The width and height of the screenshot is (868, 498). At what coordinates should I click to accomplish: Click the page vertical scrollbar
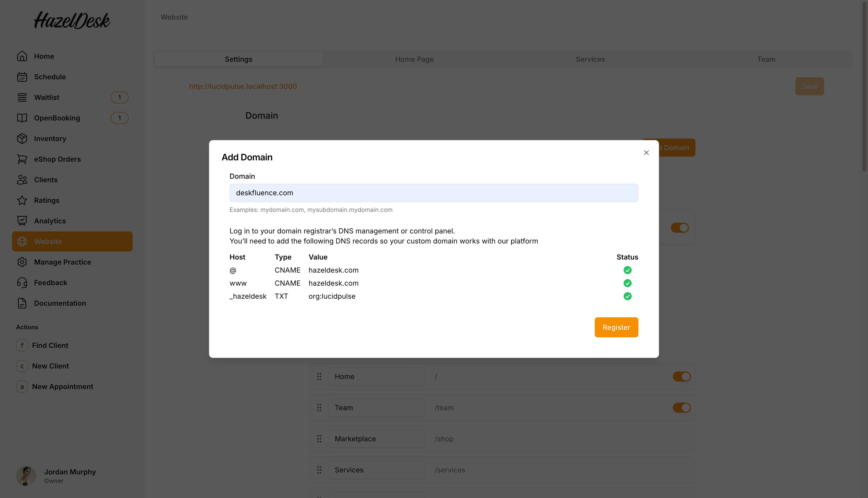point(864,86)
